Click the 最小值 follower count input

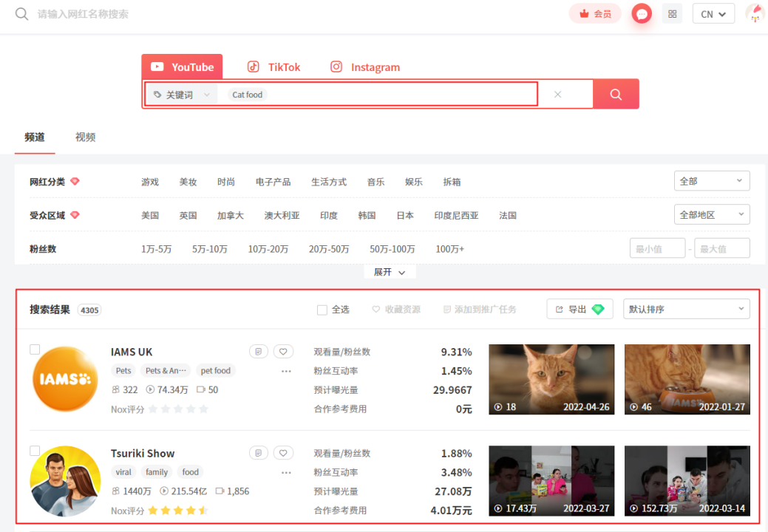[657, 249]
